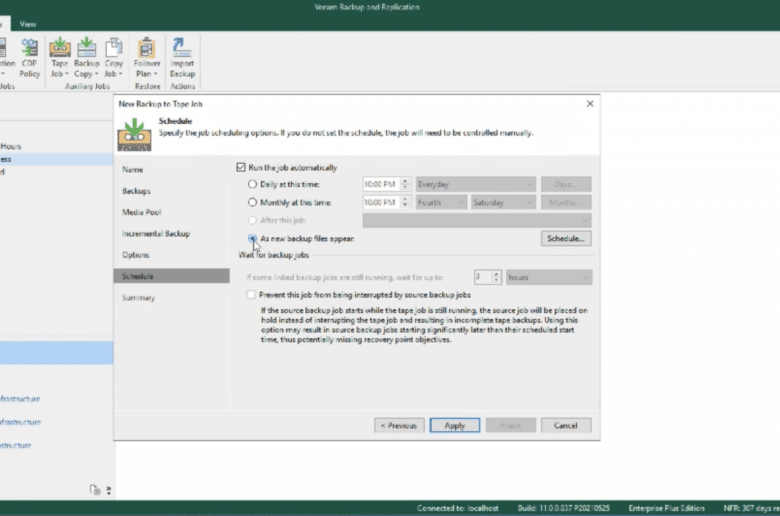Open the CDP Policy ribbon icon
The width and height of the screenshot is (780, 516).
pyautogui.click(x=29, y=58)
